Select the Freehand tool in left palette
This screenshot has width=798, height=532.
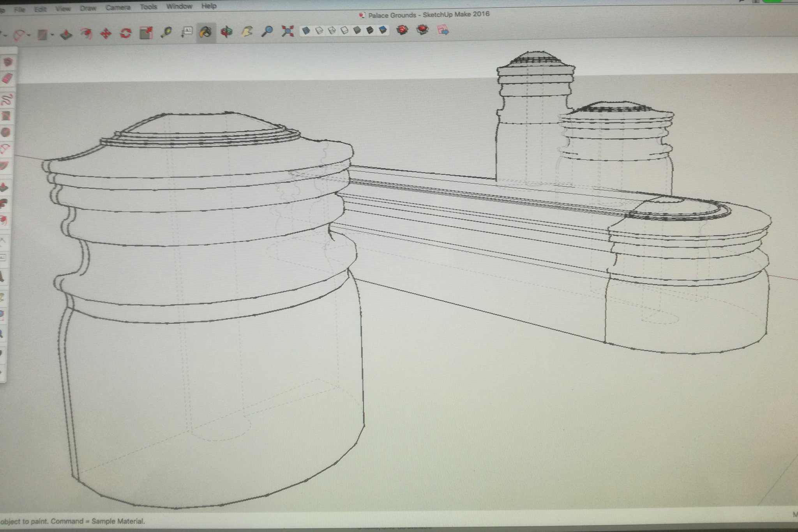[x=7, y=99]
